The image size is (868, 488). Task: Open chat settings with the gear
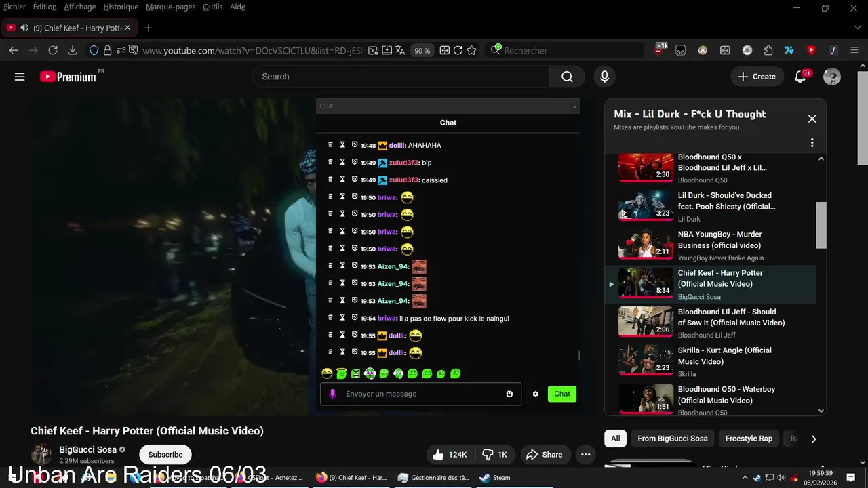pos(536,394)
